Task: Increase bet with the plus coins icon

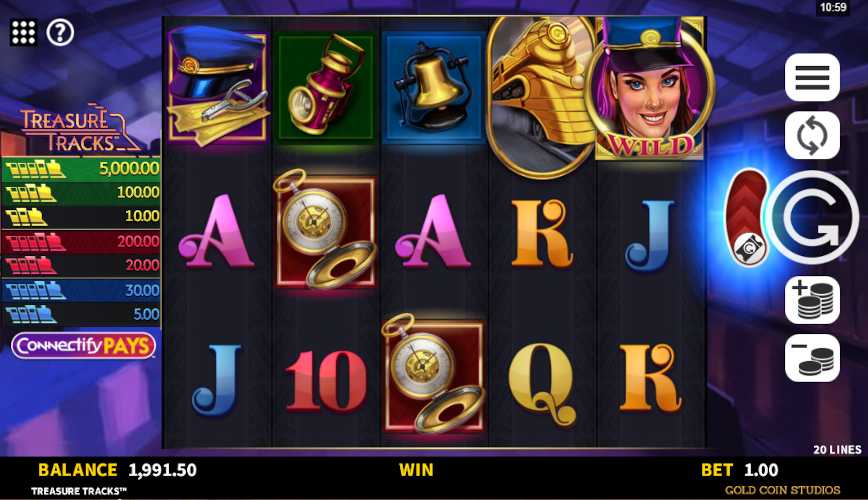Action: coord(812,300)
